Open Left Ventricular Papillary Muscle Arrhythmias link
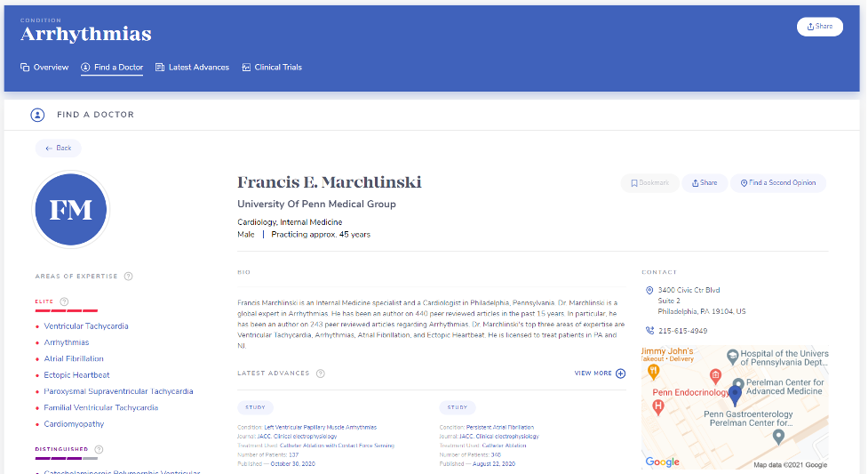 (x=320, y=428)
